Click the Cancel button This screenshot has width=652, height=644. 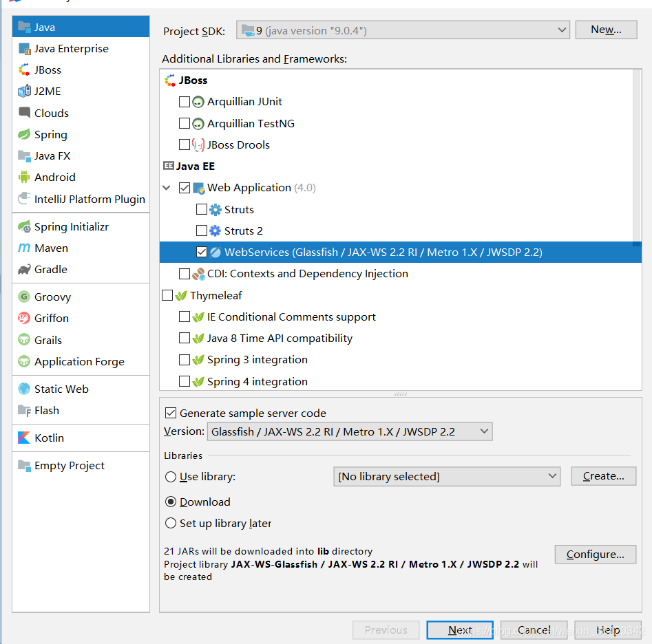point(534,630)
